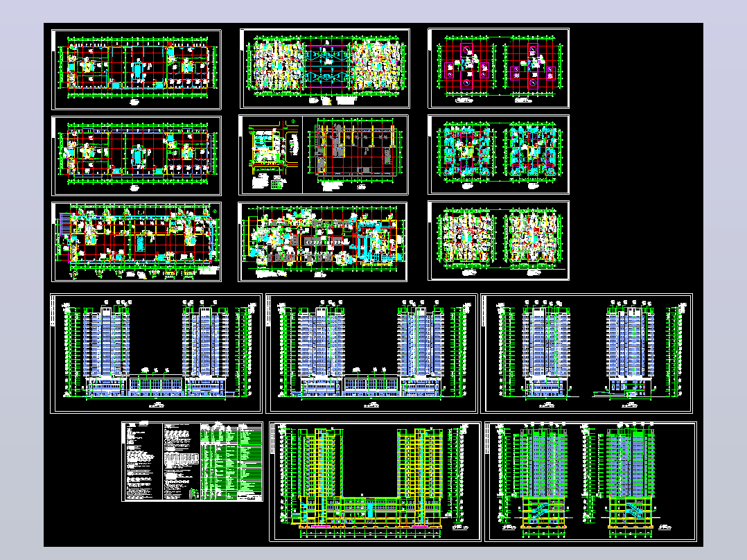Select the colorful yellow-cyan podium plan sheet
The height and width of the screenshot is (560, 747).
[322, 242]
